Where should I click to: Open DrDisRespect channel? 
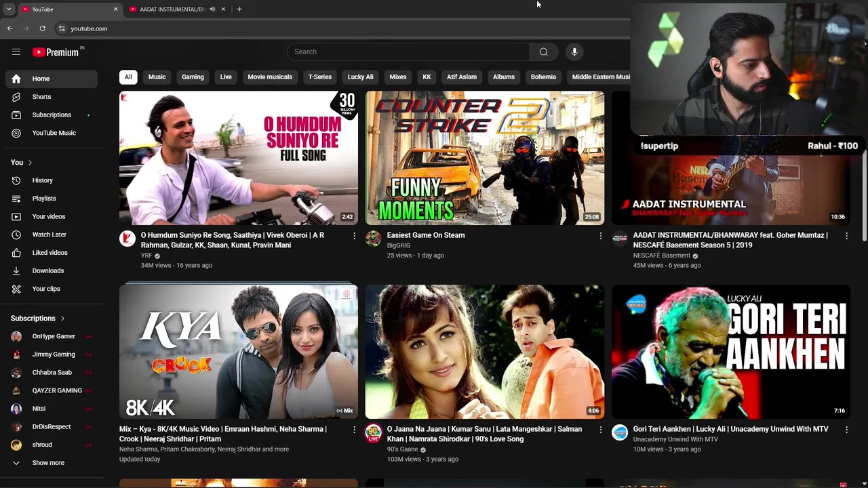point(52,426)
